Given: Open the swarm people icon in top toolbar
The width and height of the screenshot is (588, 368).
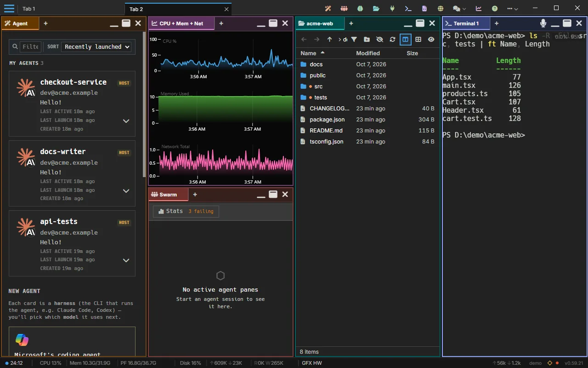Looking at the screenshot, I should 344,8.
